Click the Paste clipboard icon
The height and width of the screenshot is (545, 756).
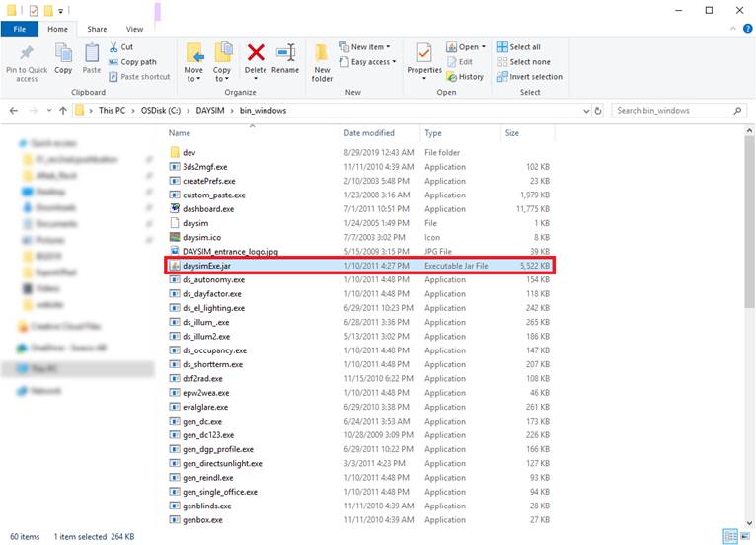click(x=91, y=52)
